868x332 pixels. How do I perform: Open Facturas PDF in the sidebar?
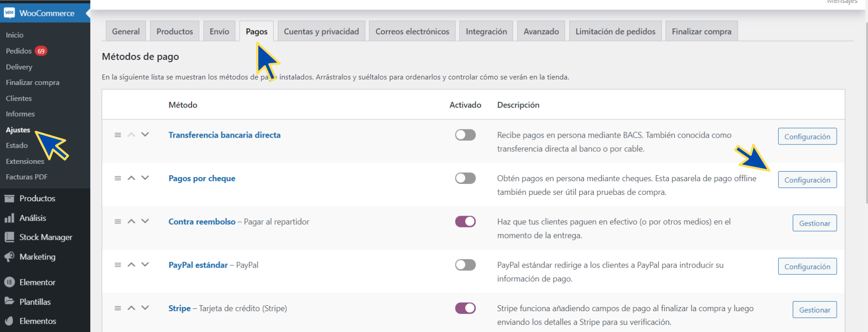[26, 177]
